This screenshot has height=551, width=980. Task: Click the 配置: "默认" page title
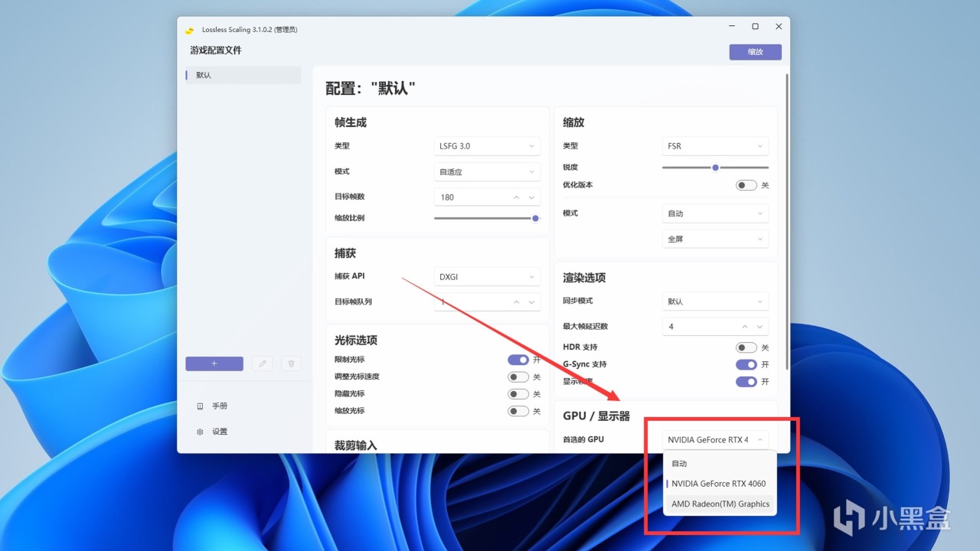(371, 89)
